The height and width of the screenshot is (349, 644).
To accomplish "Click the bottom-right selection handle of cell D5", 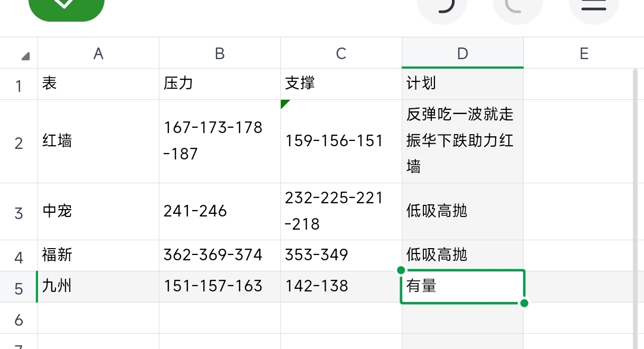I will 524,303.
